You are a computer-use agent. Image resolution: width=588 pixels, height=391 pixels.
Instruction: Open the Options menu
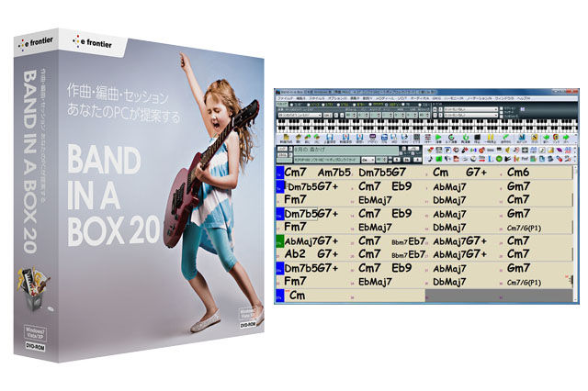(x=338, y=98)
